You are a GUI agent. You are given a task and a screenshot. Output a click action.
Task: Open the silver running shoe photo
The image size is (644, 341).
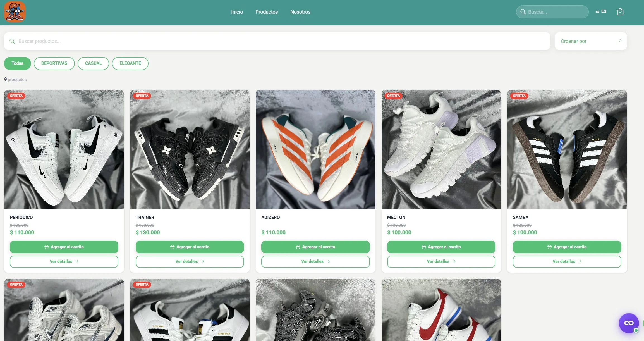pyautogui.click(x=64, y=310)
